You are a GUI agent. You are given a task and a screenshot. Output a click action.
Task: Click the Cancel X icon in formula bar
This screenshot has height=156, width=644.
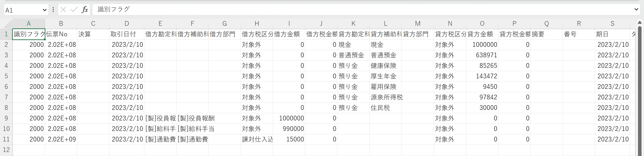(63, 10)
